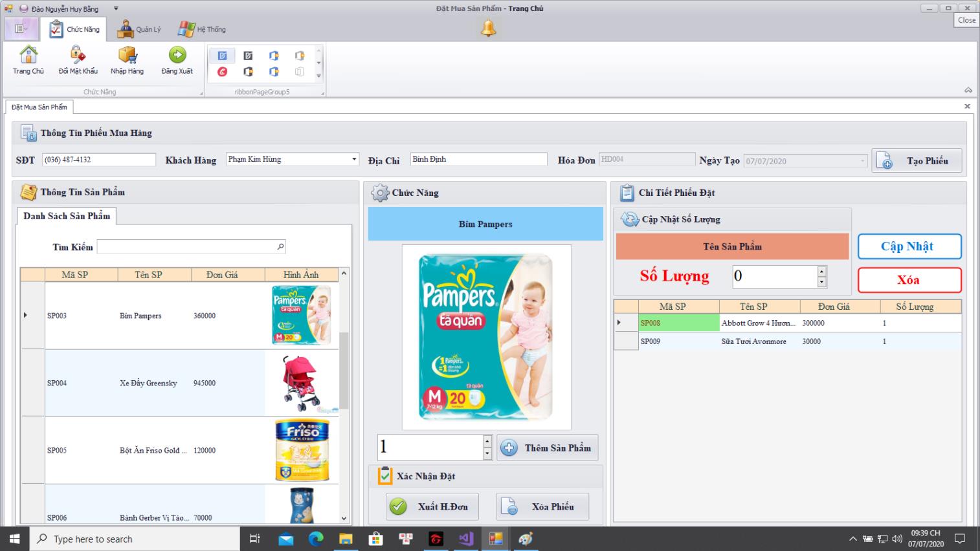Viewport: 980px width, 551px height.
Task: Open Nhập Hàng import goods
Action: tap(127, 61)
